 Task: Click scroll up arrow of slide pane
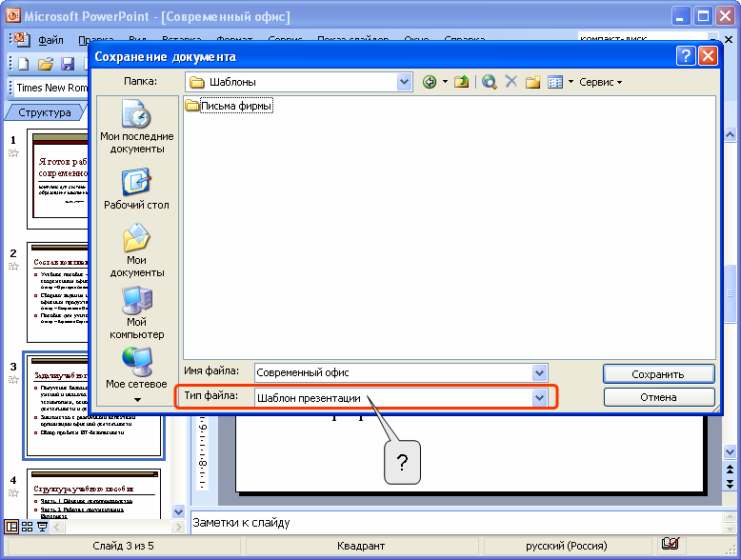(730, 134)
